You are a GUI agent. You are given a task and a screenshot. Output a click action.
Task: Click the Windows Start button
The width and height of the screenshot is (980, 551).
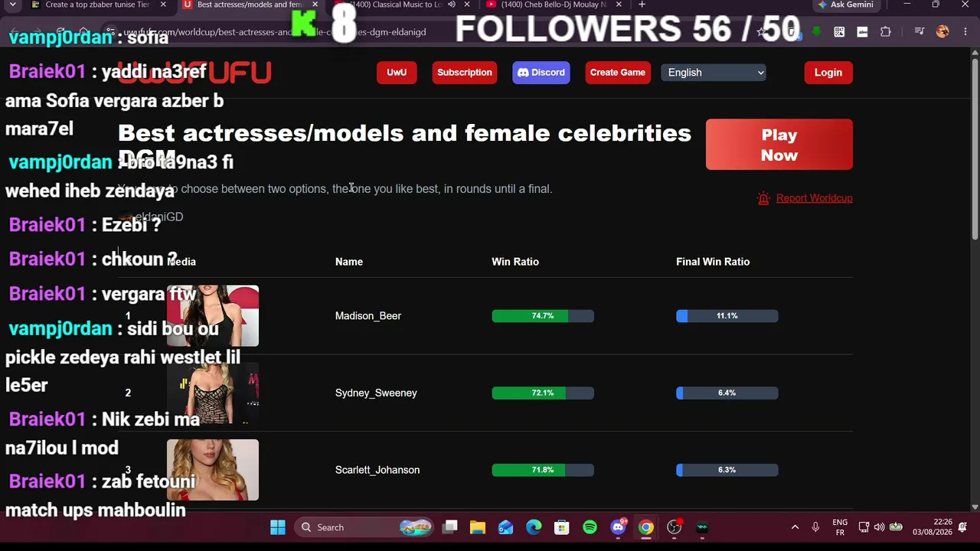click(278, 527)
